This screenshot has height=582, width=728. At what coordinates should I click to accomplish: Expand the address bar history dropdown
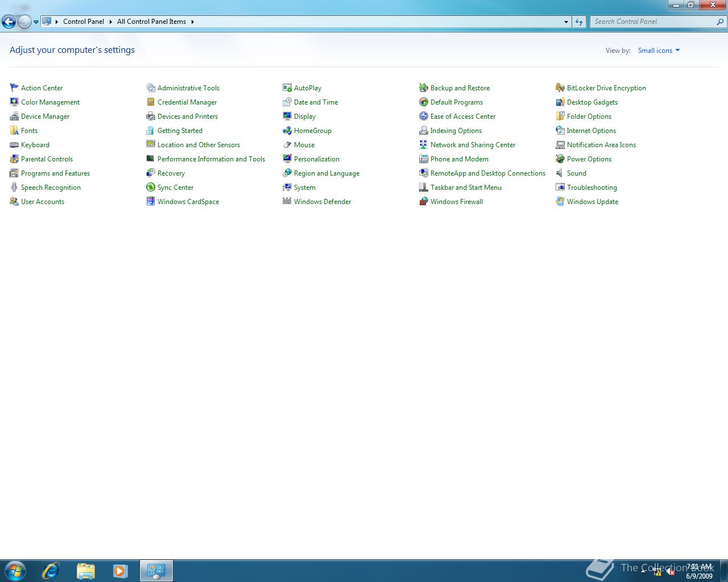(566, 22)
